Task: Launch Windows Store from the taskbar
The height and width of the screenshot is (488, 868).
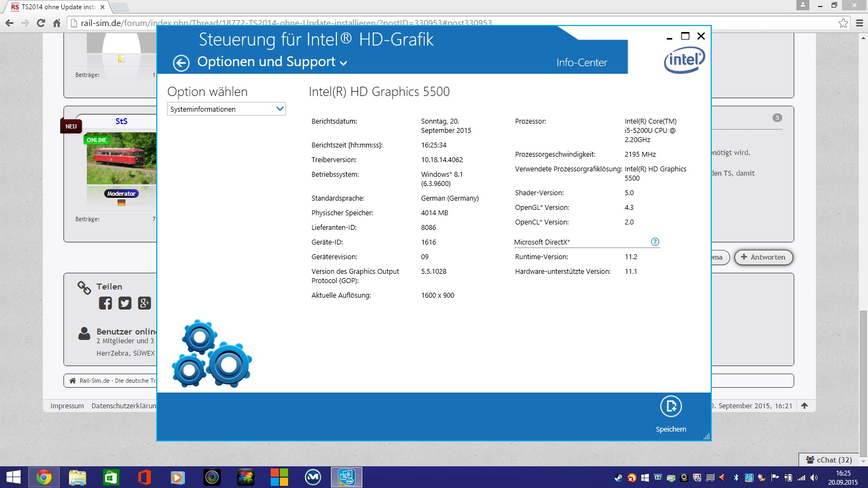Action: (x=111, y=477)
